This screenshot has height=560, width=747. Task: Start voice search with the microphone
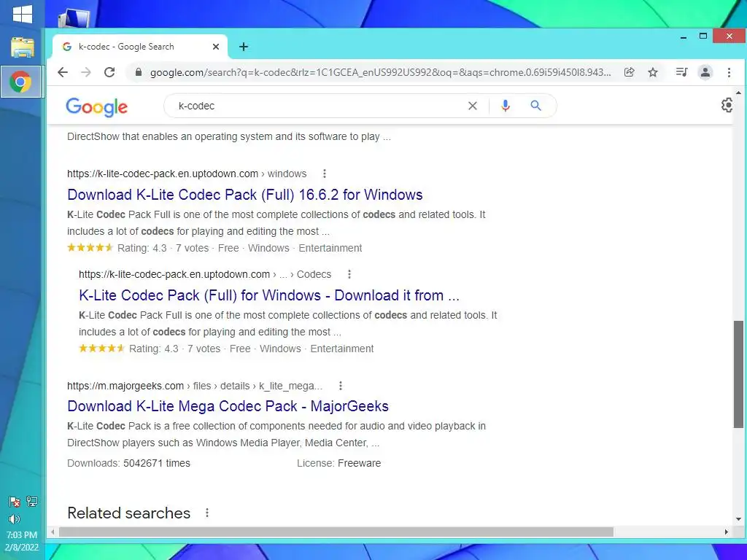506,106
